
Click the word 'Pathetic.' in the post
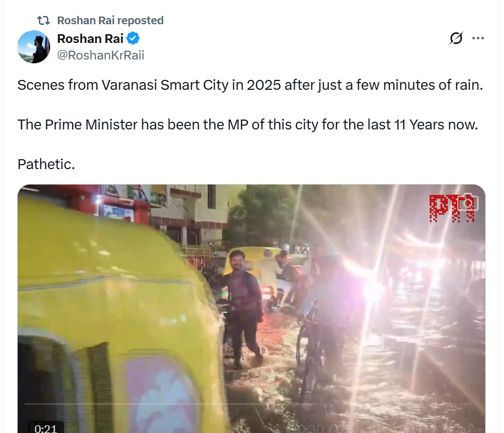click(x=46, y=165)
